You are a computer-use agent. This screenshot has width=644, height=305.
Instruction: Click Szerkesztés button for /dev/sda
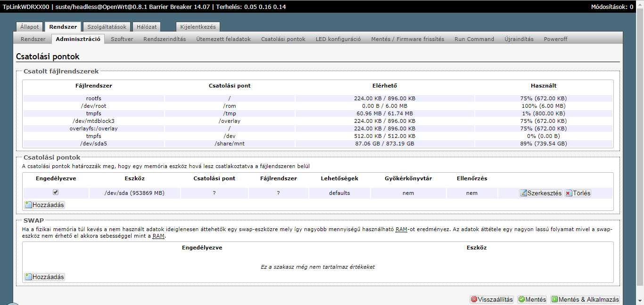[541, 193]
